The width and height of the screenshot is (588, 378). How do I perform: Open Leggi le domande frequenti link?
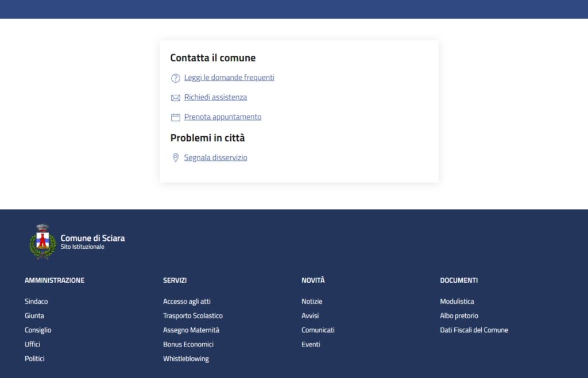pyautogui.click(x=229, y=78)
